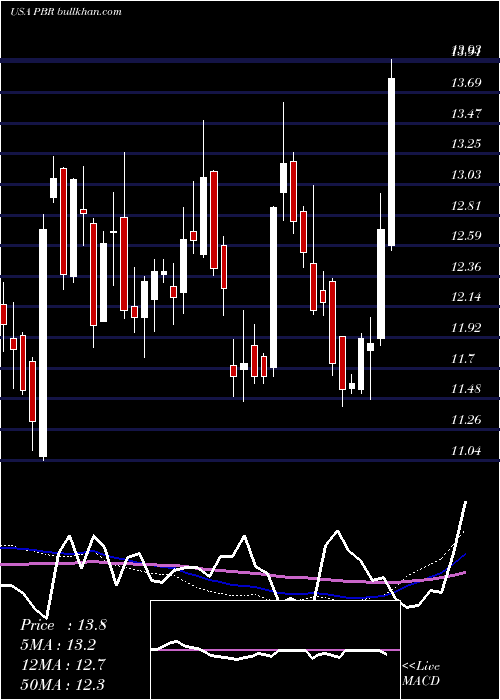The height and width of the screenshot is (700, 500).
Task: Click the 12.81 price axis label
Action: pos(466,206)
